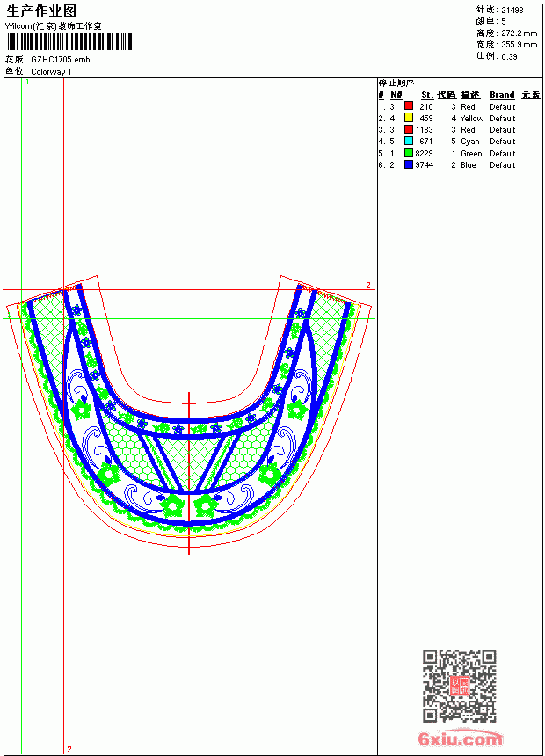
Task: Click the 停止顺序 heading
Action: coord(398,84)
